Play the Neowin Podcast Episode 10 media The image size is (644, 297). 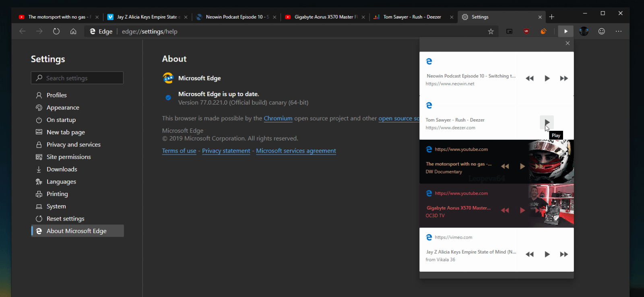[x=547, y=78]
